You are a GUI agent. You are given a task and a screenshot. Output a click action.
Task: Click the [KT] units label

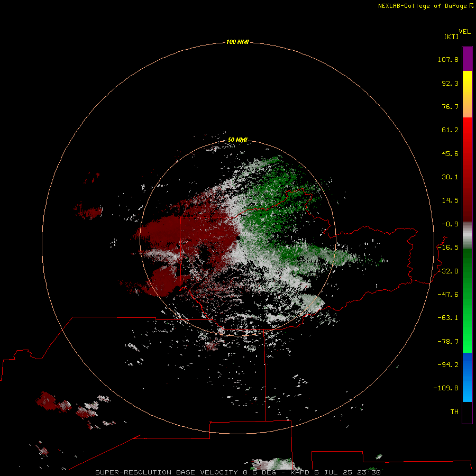click(x=451, y=36)
